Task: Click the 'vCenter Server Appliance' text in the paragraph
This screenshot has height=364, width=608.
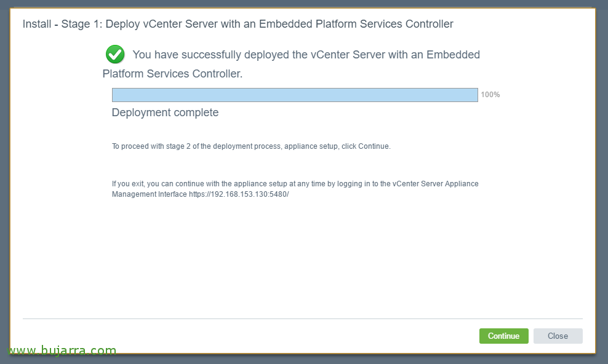Action: pos(436,184)
